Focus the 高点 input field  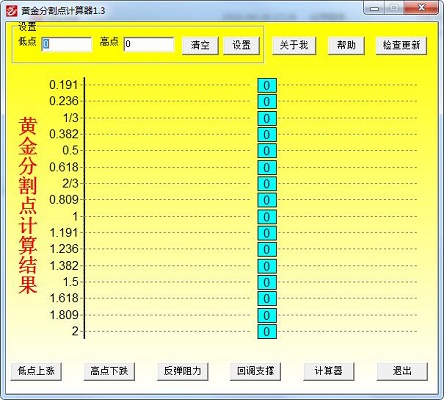click(149, 44)
